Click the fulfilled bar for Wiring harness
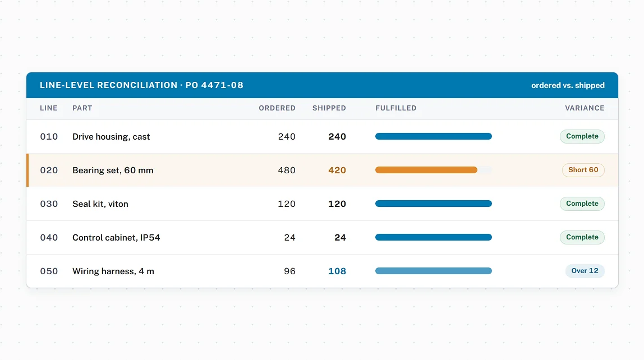 pos(433,271)
